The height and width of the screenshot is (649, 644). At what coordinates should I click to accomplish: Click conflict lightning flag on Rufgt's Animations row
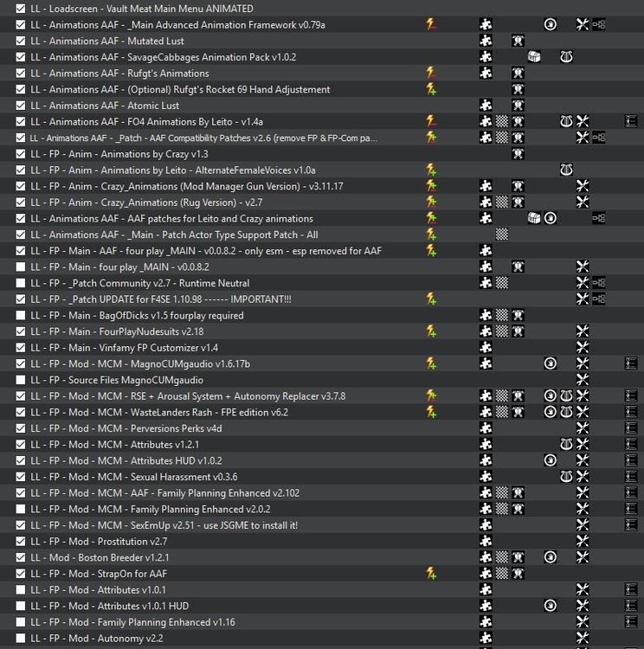[x=431, y=73]
